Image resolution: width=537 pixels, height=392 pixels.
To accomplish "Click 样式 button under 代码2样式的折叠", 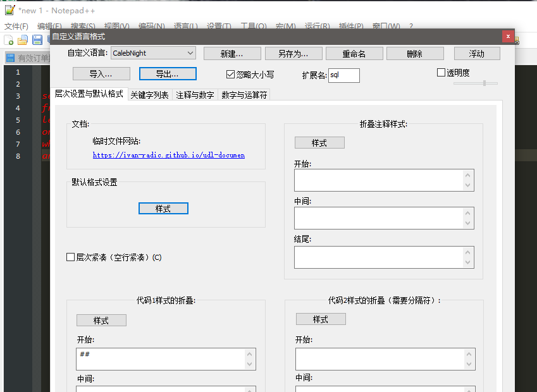I will 321,319.
